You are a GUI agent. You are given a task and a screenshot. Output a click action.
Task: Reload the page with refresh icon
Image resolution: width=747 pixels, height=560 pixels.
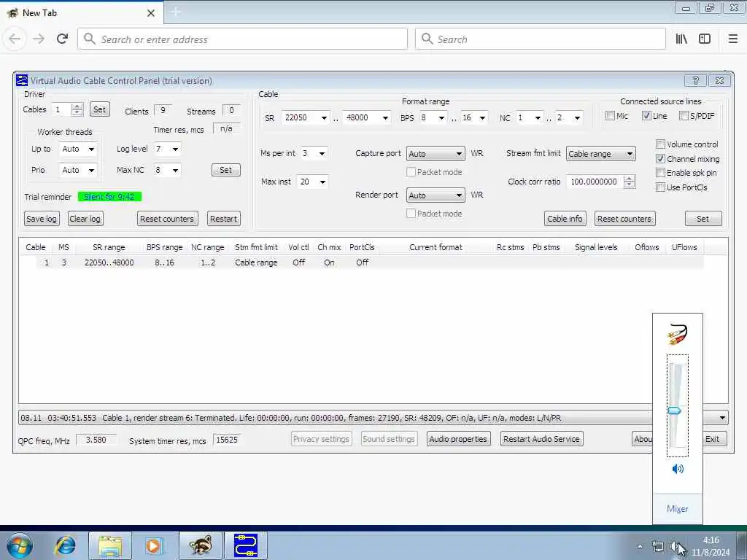(x=62, y=39)
